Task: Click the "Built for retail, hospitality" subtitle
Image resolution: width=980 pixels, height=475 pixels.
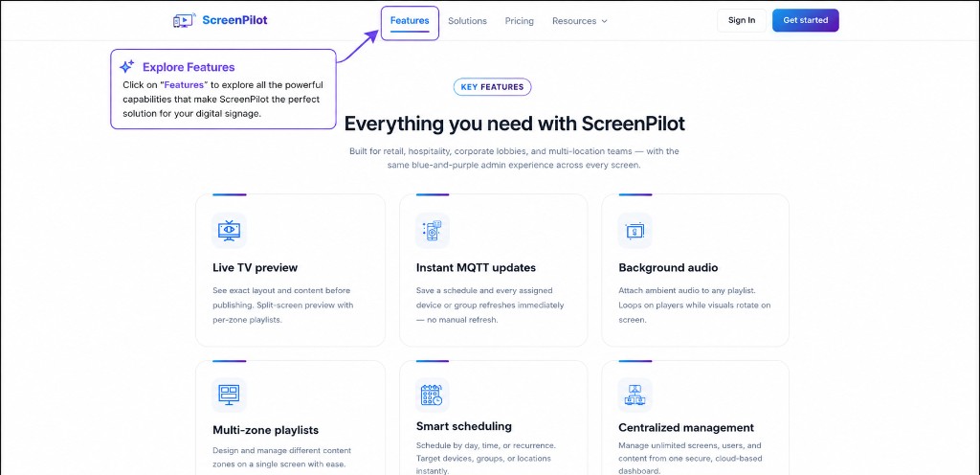Action: pyautogui.click(x=514, y=159)
